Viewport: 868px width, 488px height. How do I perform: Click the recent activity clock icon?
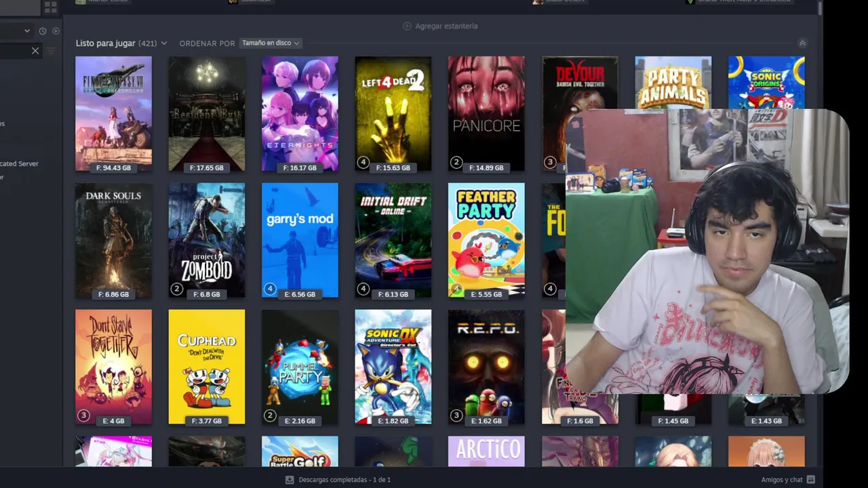43,31
